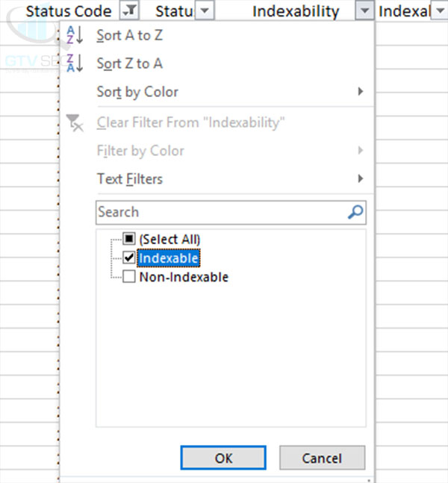Click the magnifier icon in Search box

tap(355, 213)
